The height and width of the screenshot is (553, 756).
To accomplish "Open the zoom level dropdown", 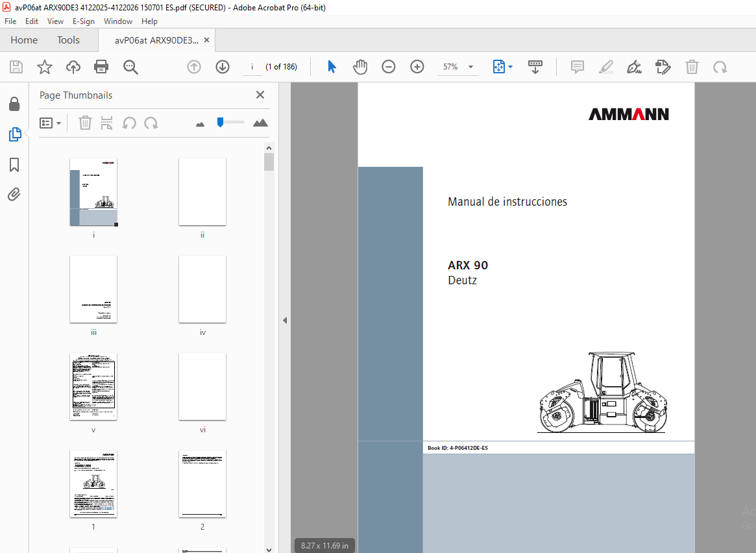I will click(470, 67).
